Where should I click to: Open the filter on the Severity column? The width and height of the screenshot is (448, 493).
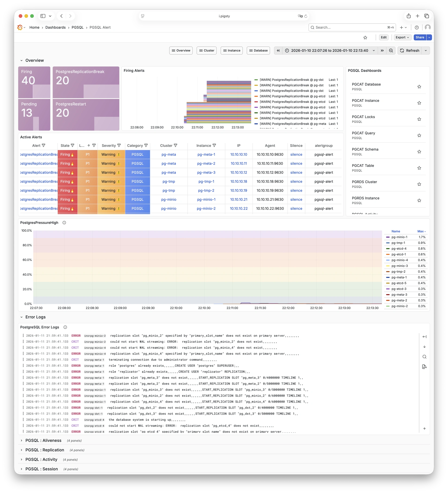119,145
